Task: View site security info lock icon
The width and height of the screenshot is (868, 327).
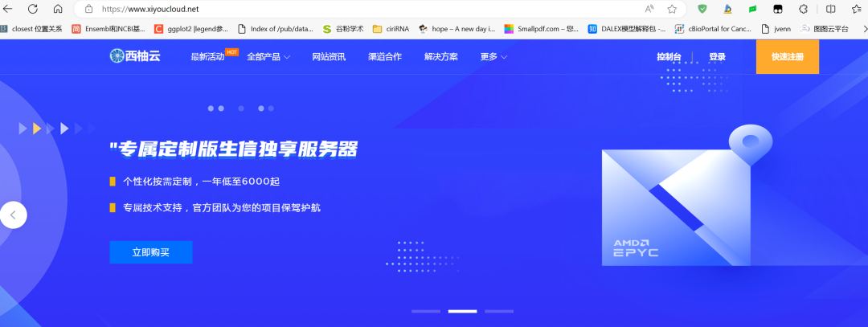Action: pos(88,9)
